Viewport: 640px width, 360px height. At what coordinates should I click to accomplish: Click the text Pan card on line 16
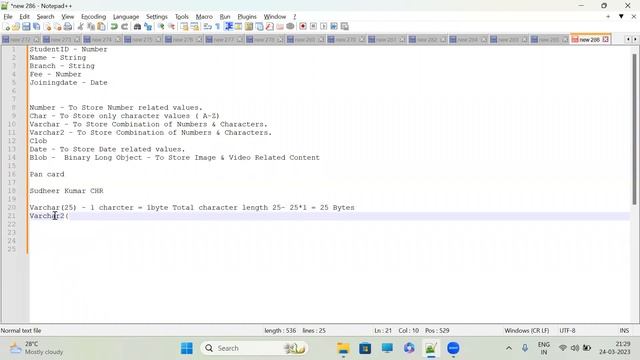coord(47,174)
